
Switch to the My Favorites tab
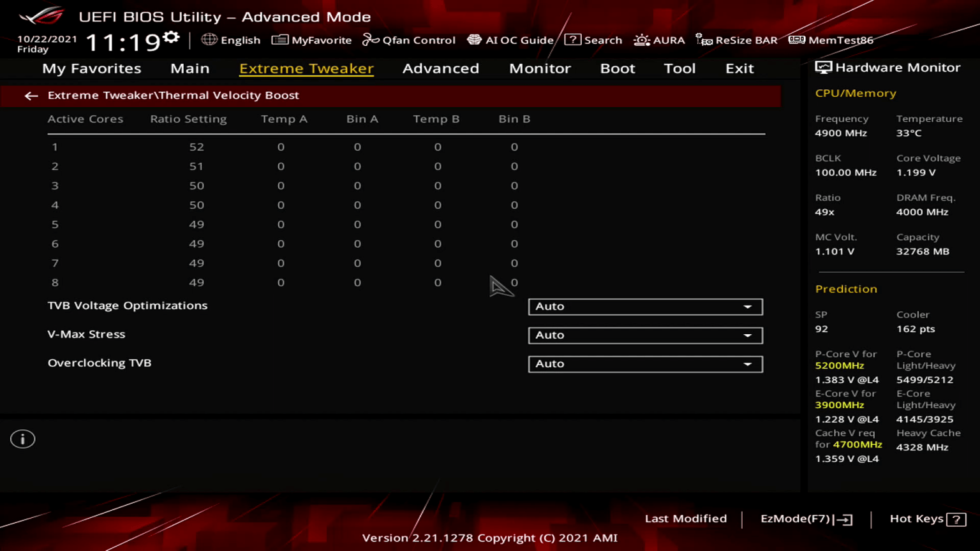(x=92, y=68)
